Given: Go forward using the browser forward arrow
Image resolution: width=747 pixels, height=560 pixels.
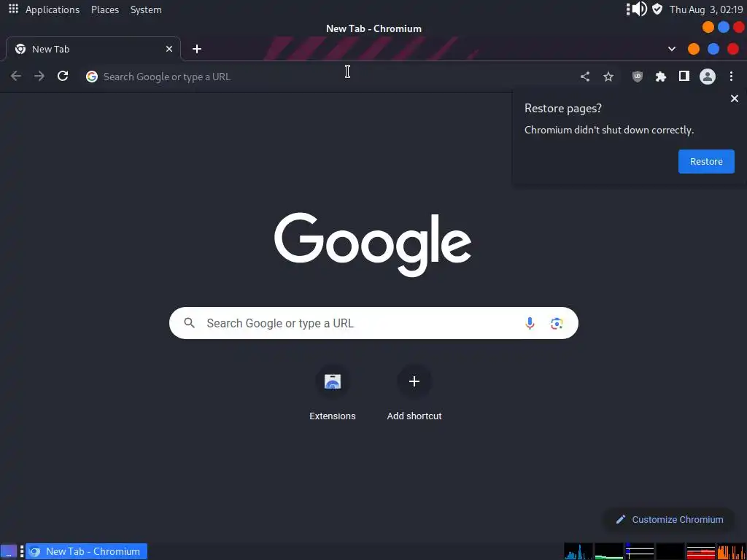Looking at the screenshot, I should pos(39,76).
